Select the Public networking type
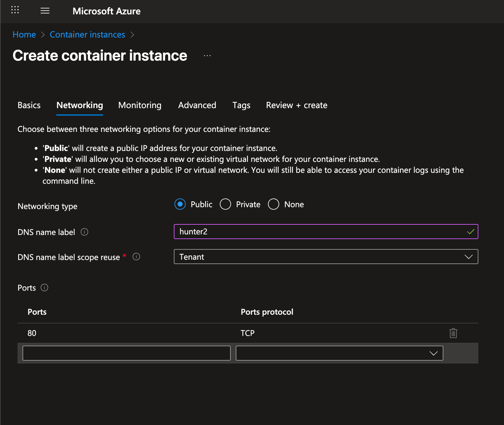The width and height of the screenshot is (504, 425). click(x=180, y=204)
